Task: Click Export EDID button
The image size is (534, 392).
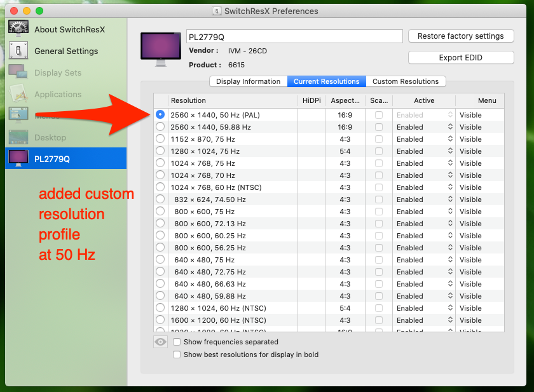Action: tap(461, 58)
